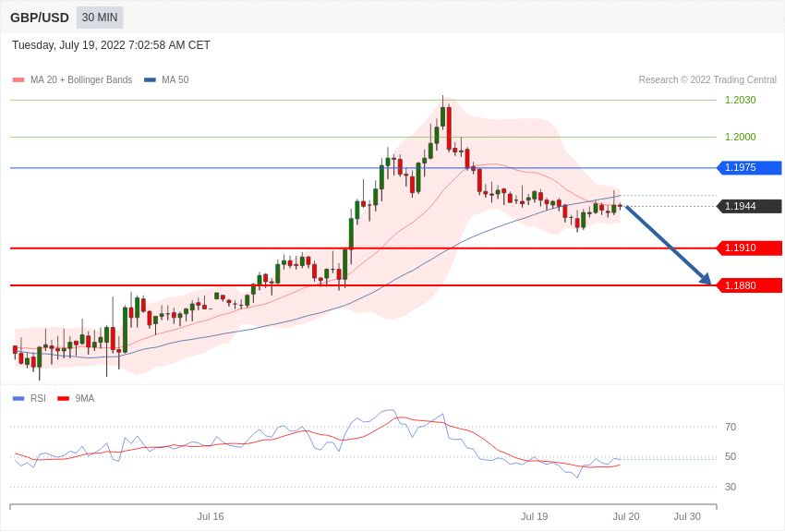Click the RSI 70 level label

(731, 427)
